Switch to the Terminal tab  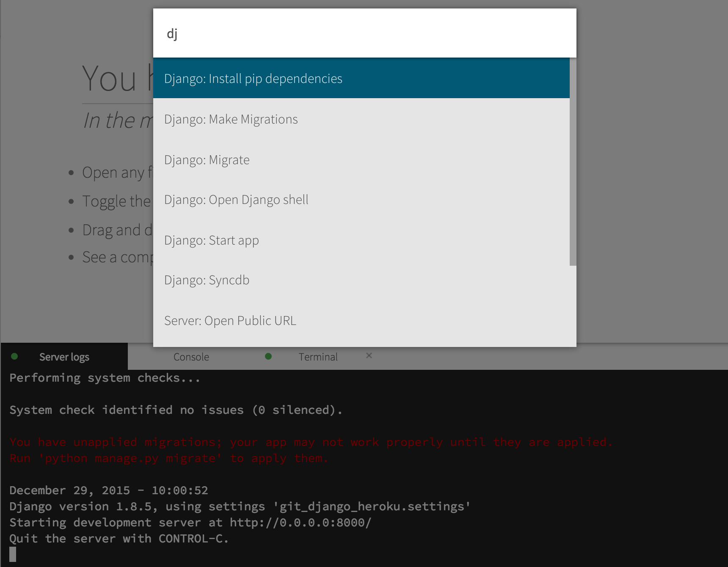318,357
